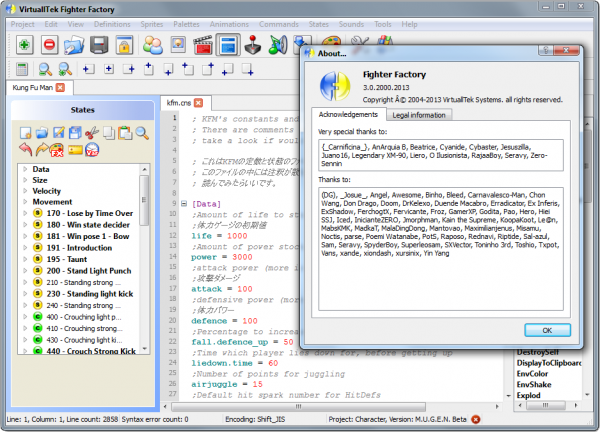Redo with the orange curved arrow icon
Image resolution: width=600 pixels, height=432 pixels.
(x=42, y=149)
